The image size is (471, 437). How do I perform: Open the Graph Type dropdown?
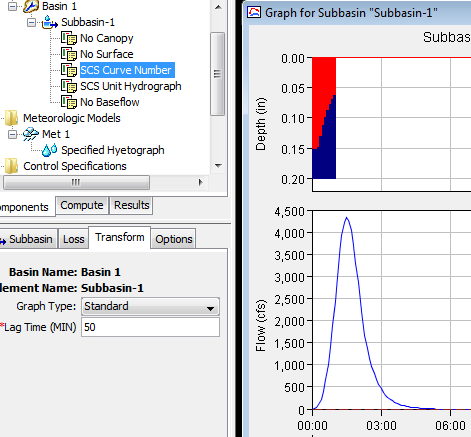point(150,307)
